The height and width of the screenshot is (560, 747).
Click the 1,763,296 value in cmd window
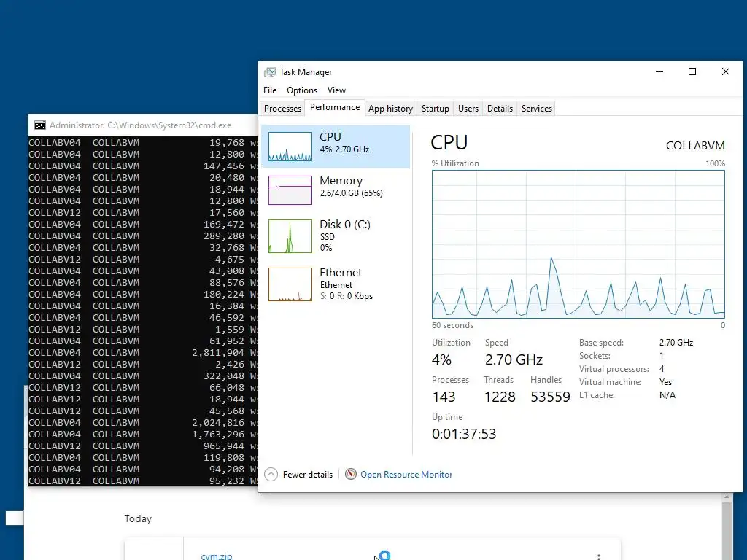(x=218, y=435)
